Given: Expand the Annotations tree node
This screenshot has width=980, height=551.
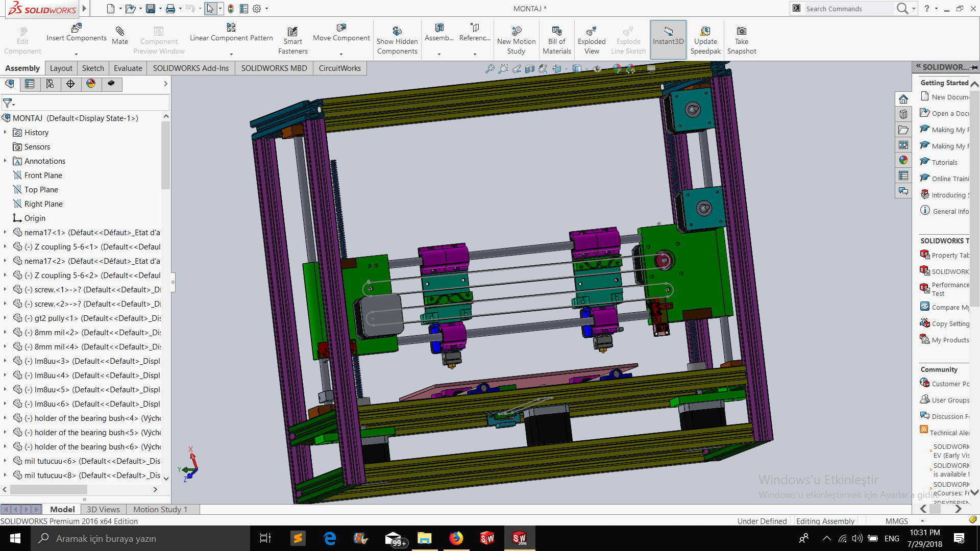Looking at the screenshot, I should 5,161.
